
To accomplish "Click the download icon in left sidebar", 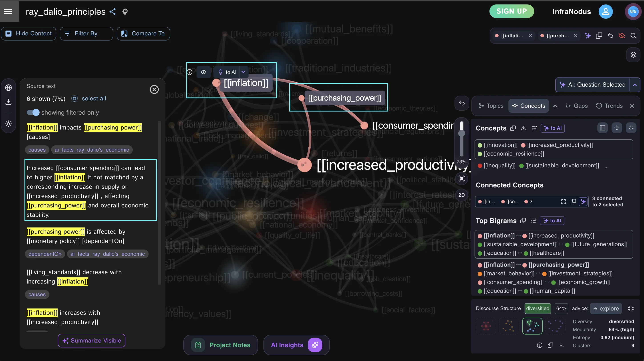I will tap(8, 102).
